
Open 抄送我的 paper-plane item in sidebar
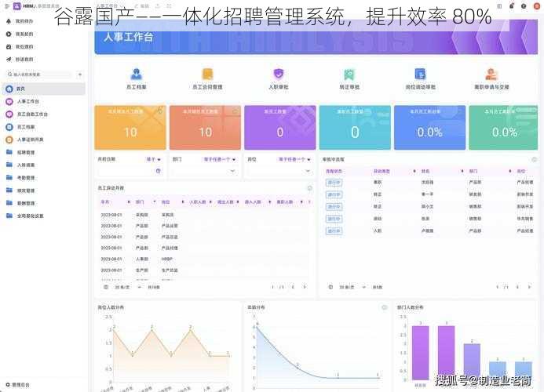[20, 60]
